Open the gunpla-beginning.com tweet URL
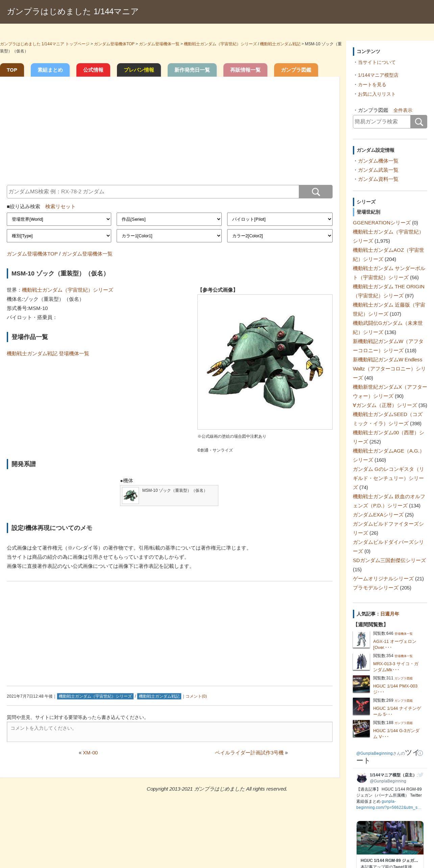Screen dimensions: 434x868 coord(389,804)
